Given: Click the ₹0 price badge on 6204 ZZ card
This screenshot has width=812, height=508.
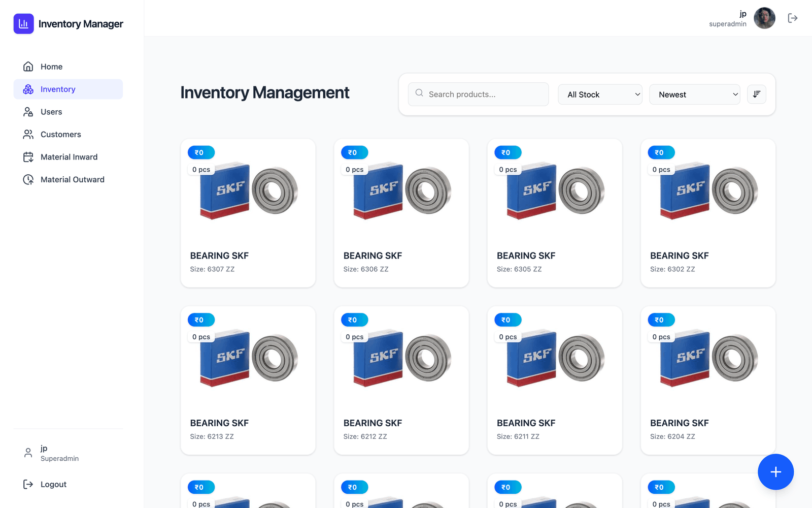Looking at the screenshot, I should (661, 320).
